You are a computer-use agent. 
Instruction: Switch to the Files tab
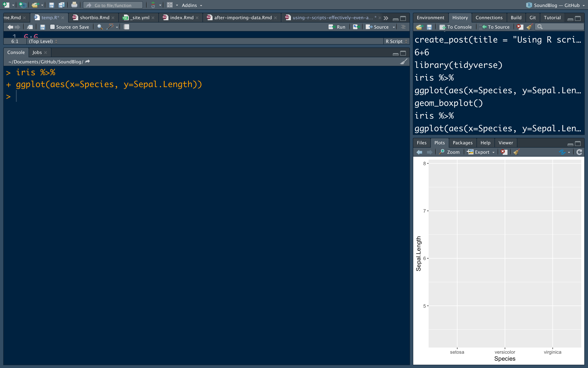point(422,143)
